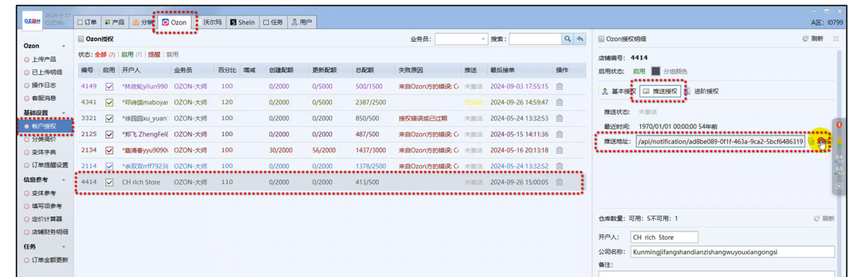Click the 搜索 search input field
868x277 pixels.
535,39
